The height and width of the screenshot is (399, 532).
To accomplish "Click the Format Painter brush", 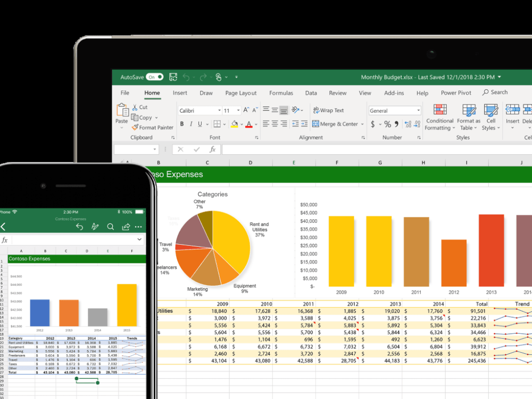I will [135, 127].
